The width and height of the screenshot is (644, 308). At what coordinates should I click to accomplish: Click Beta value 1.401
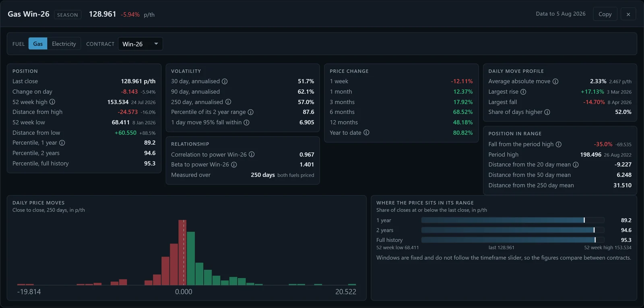coord(307,164)
